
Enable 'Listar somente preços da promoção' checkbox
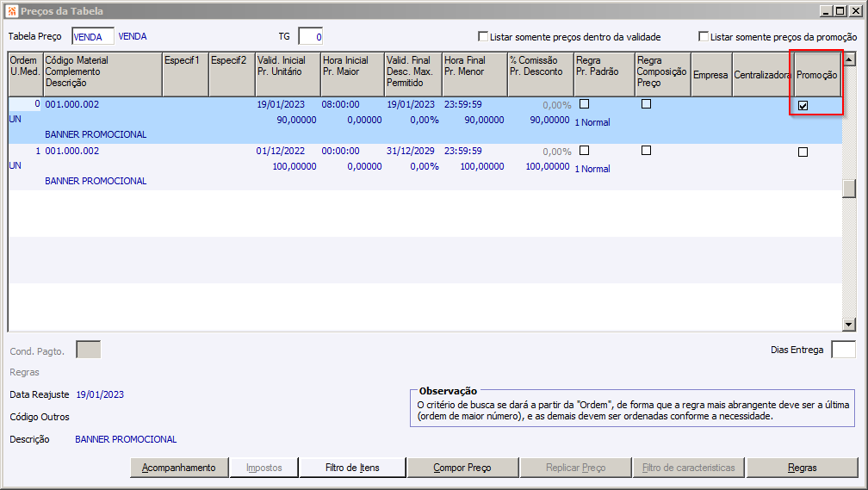coord(704,37)
